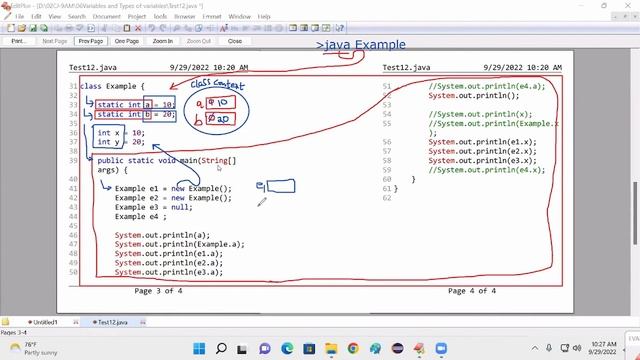This screenshot has height=360, width=640.
Task: Click the 'System.out.println(e1.x);' code line
Action: pos(482,142)
